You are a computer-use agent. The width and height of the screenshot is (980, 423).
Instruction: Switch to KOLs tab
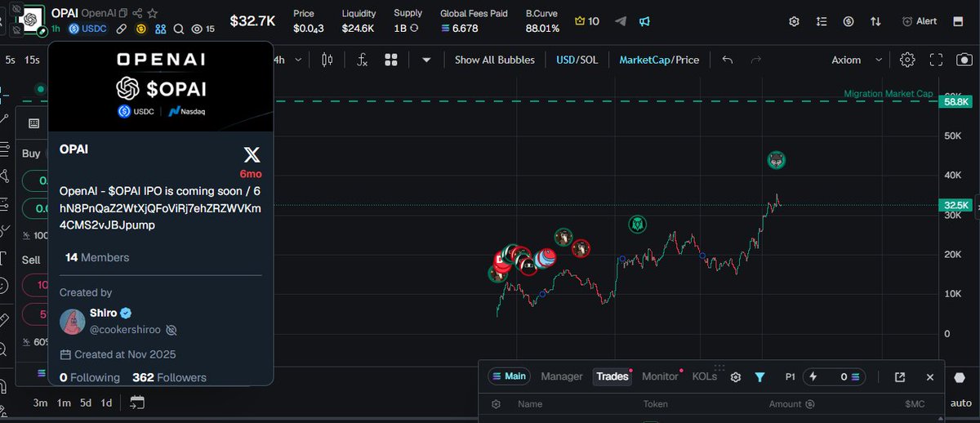[x=704, y=376]
